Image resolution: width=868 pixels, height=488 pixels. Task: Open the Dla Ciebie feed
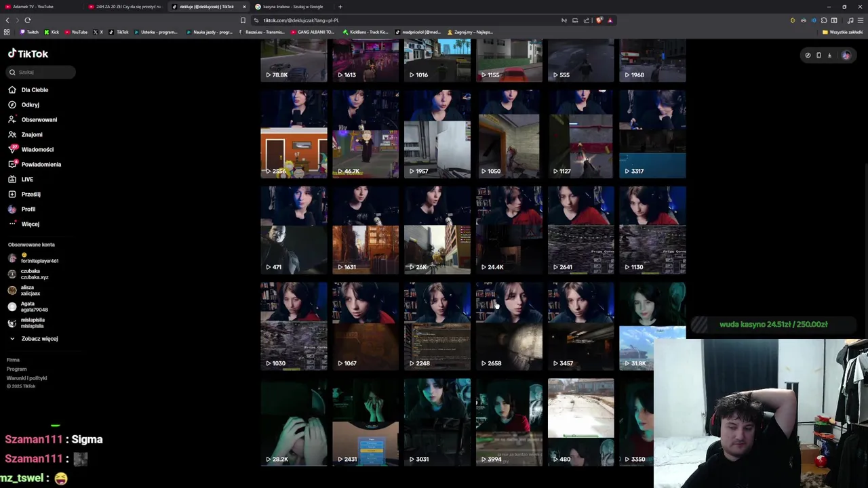point(28,89)
